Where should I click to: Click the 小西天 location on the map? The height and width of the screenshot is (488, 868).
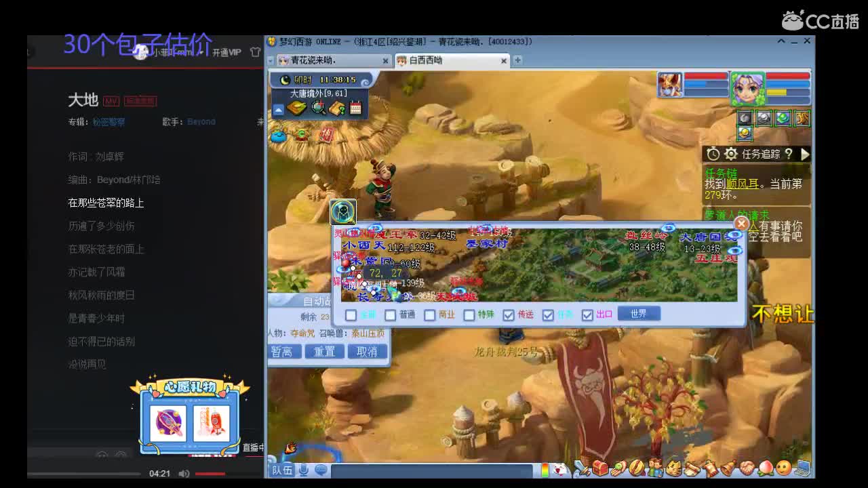pyautogui.click(x=363, y=245)
